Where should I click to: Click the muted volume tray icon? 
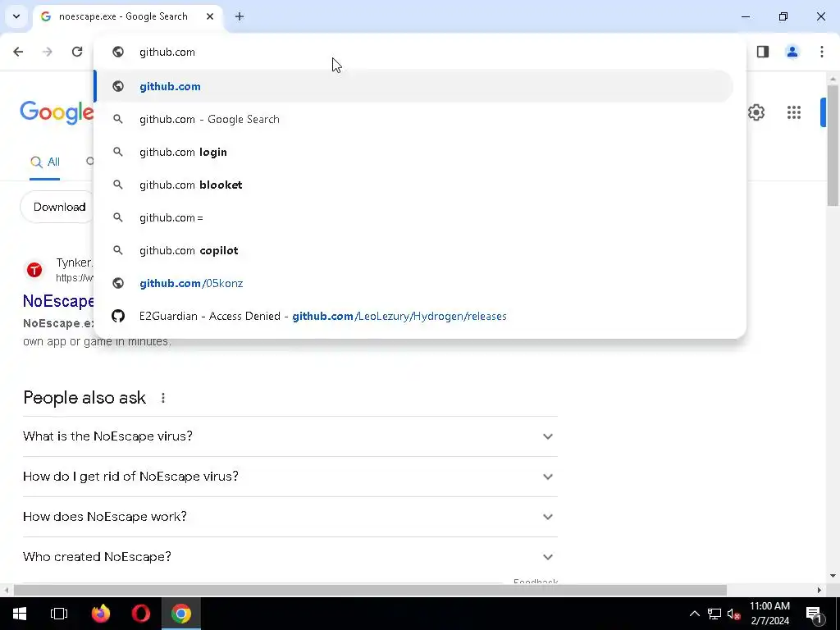[x=734, y=614]
